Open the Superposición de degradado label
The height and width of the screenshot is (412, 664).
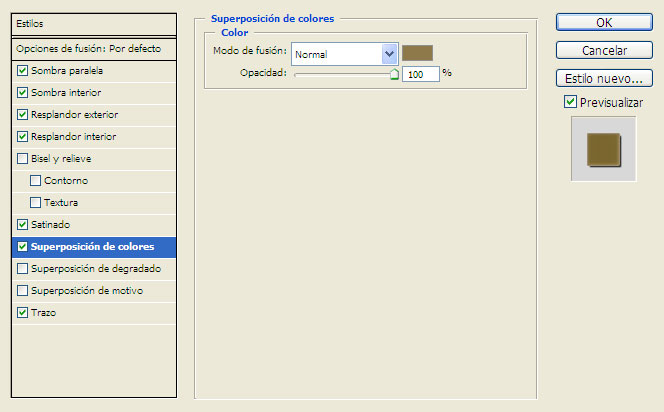tap(96, 269)
